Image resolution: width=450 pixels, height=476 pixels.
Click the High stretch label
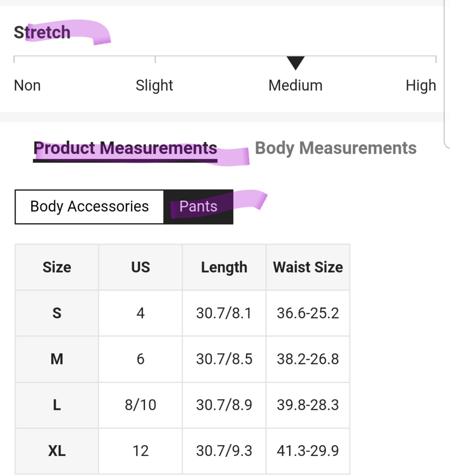pos(421,86)
